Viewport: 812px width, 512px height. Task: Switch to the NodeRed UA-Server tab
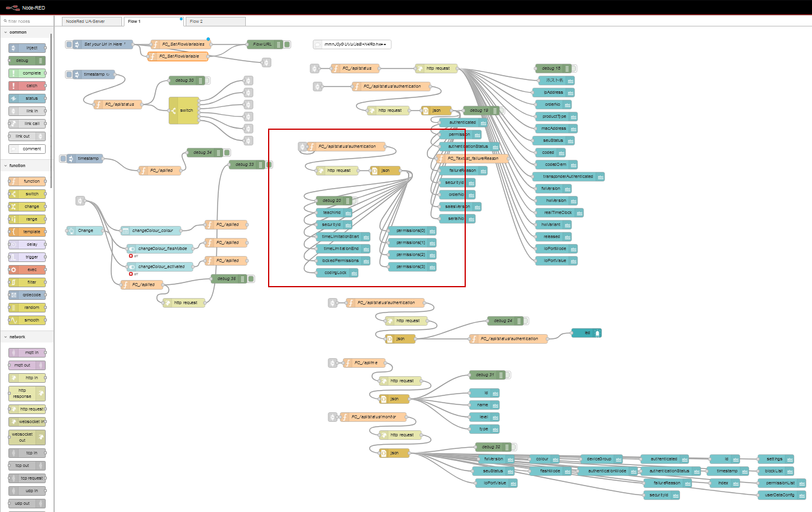pos(92,22)
